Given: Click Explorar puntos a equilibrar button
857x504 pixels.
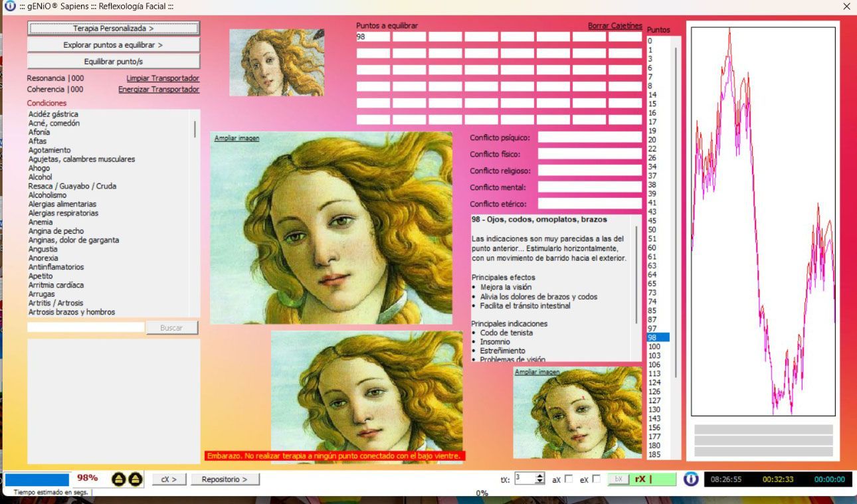Looking at the screenshot, I should pos(114,45).
